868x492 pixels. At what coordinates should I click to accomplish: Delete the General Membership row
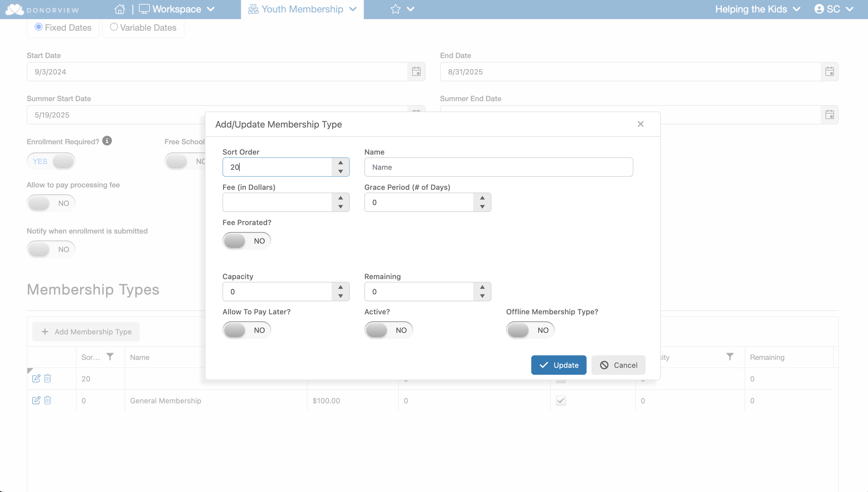(x=48, y=400)
